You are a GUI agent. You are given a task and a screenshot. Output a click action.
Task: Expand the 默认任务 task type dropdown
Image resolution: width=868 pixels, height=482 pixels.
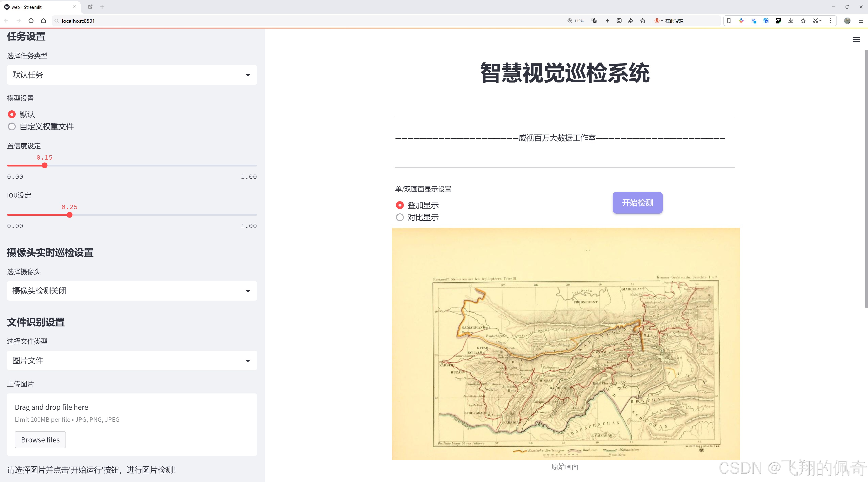coord(132,75)
